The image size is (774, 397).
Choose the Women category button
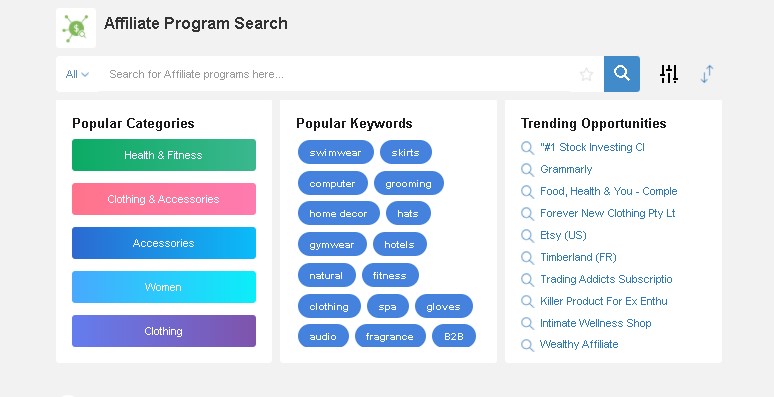pyautogui.click(x=164, y=287)
